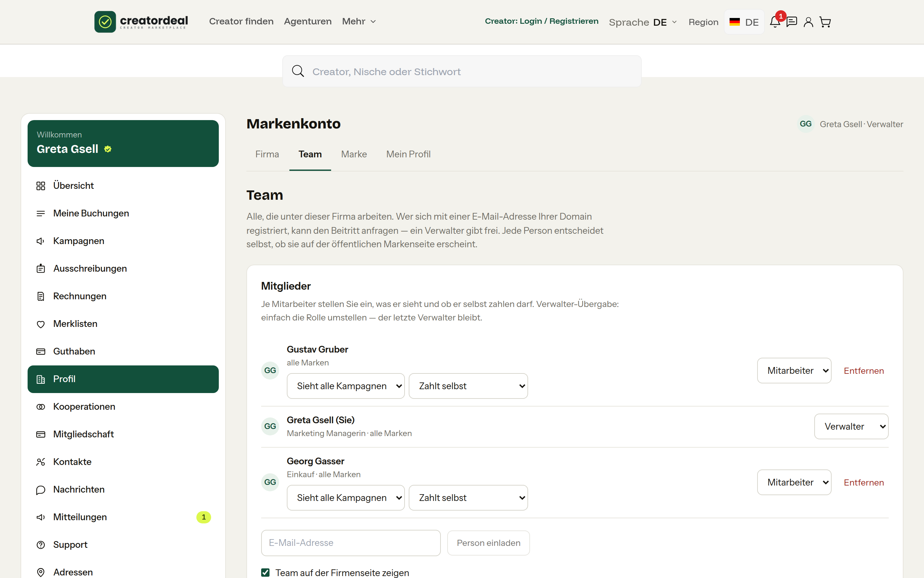
Task: Click the Kampagnen megaphone icon
Action: click(x=41, y=241)
